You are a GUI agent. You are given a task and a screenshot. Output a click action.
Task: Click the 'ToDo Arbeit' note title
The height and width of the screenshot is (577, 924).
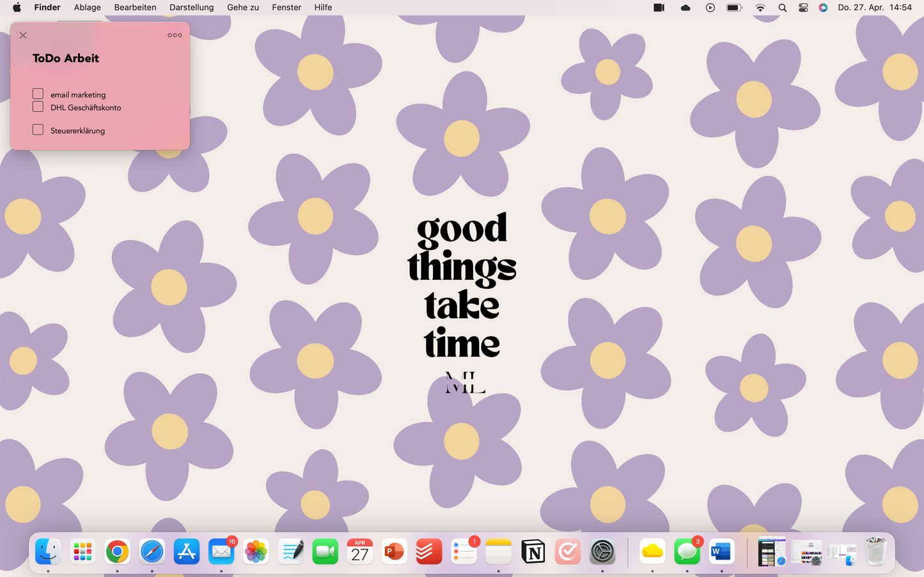pyautogui.click(x=66, y=58)
